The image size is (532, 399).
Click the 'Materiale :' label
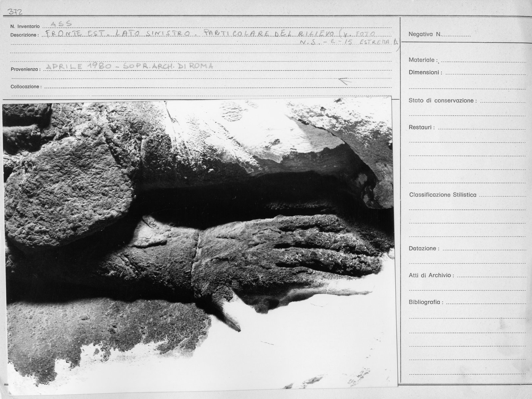pos(423,60)
